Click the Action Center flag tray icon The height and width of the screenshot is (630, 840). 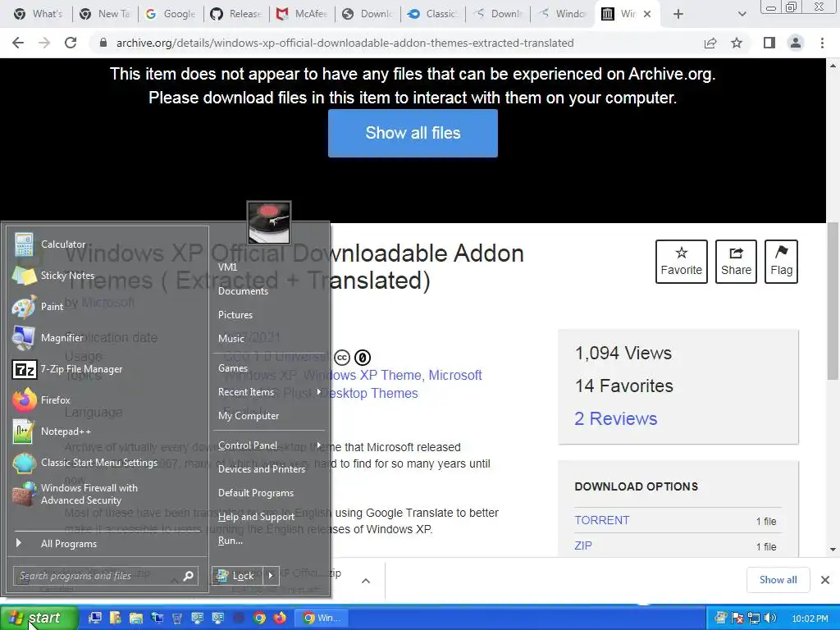point(737,618)
